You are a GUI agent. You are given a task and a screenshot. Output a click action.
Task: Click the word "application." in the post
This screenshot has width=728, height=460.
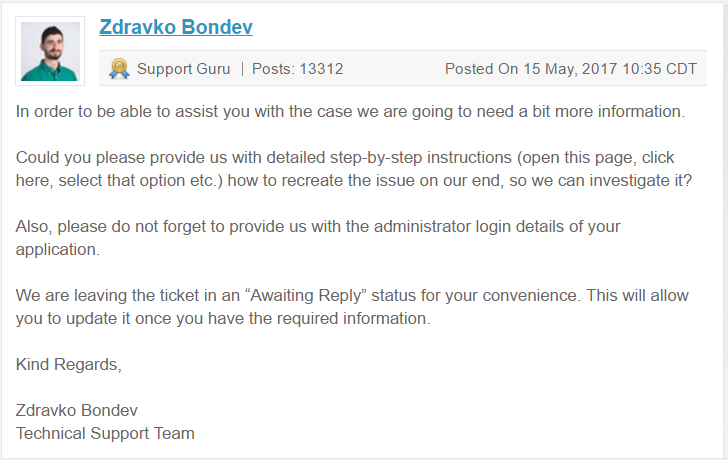tap(58, 250)
